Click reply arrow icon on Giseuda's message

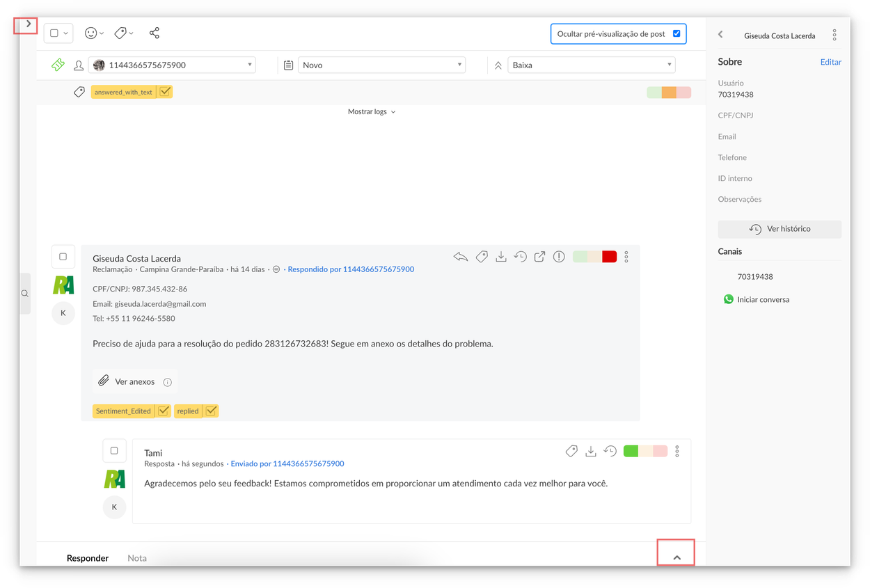pyautogui.click(x=460, y=257)
